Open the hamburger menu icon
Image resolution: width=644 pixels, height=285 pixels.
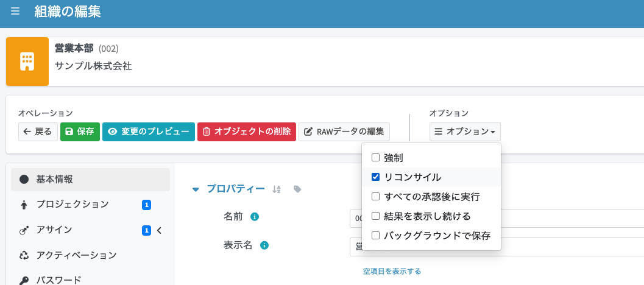tap(15, 11)
